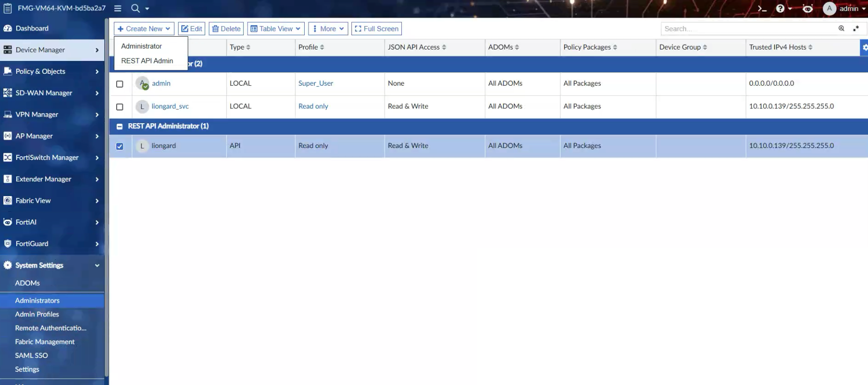The width and height of the screenshot is (868, 385).
Task: Collapse the REST API Administrator group
Action: click(x=120, y=127)
